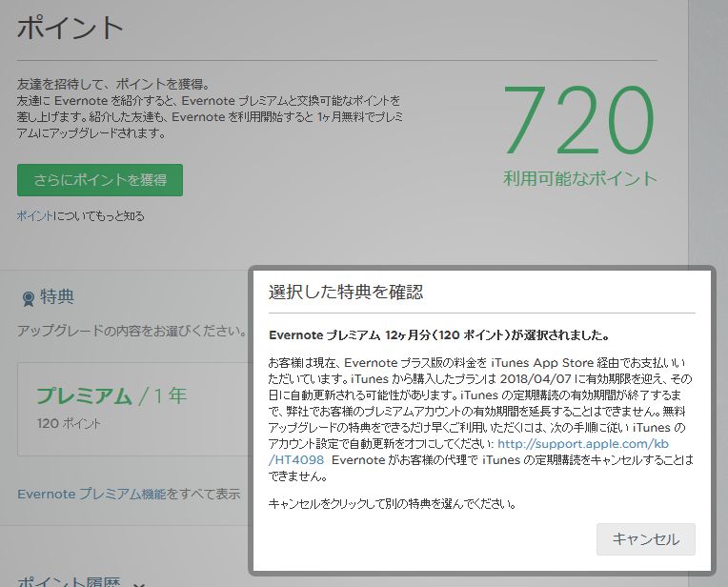Click the キャンセル button in dialog
Screen dimensions: 728x587
click(645, 539)
